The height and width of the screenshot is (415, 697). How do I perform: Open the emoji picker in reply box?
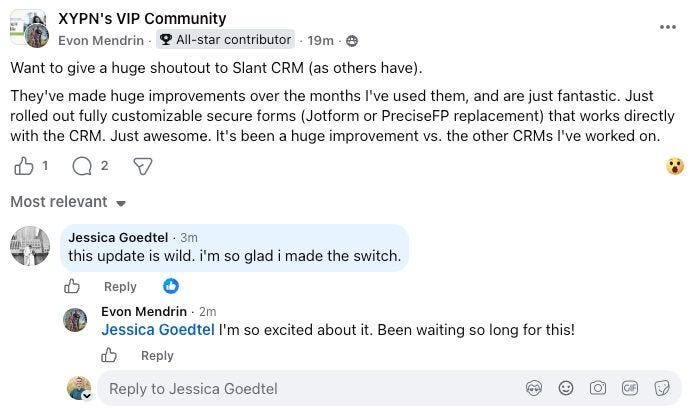(x=566, y=388)
